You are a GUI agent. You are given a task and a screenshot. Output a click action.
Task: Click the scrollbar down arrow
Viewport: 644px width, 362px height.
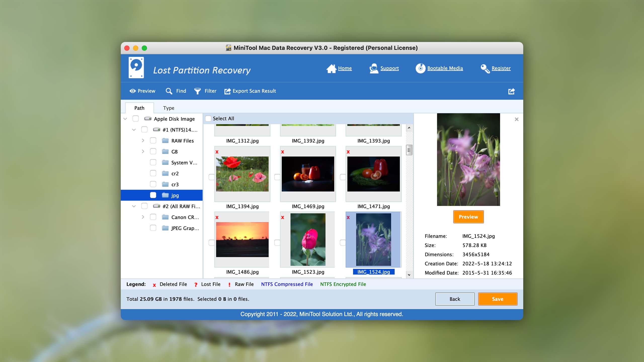click(409, 275)
